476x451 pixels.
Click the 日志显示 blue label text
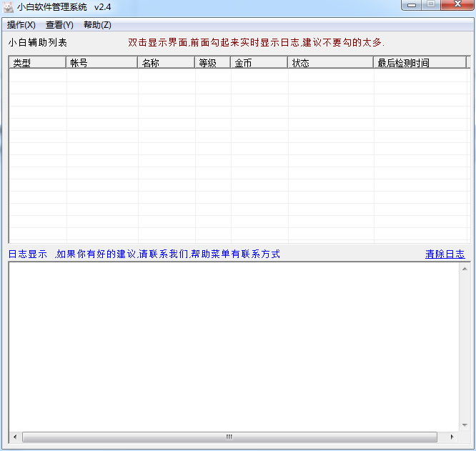28,254
